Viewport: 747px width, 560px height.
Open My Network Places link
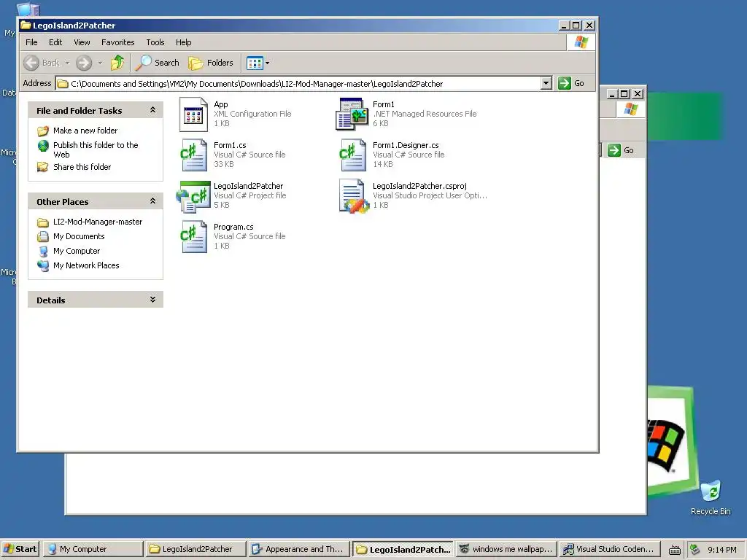point(86,265)
